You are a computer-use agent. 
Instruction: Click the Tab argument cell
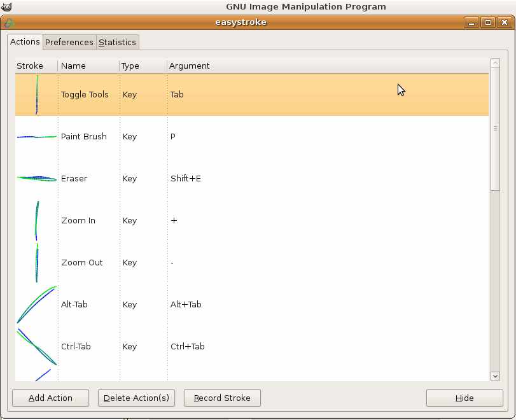[177, 95]
